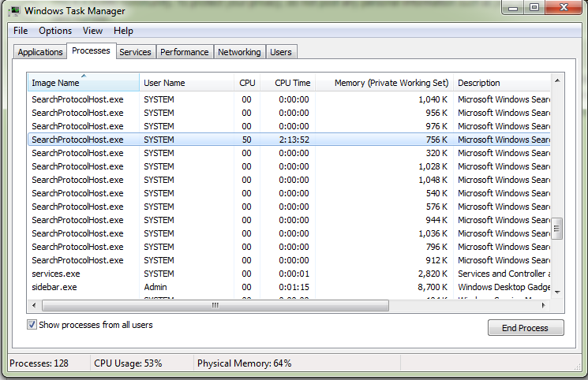588x380 pixels.
Task: Sort by Description column header
Action: 502,83
